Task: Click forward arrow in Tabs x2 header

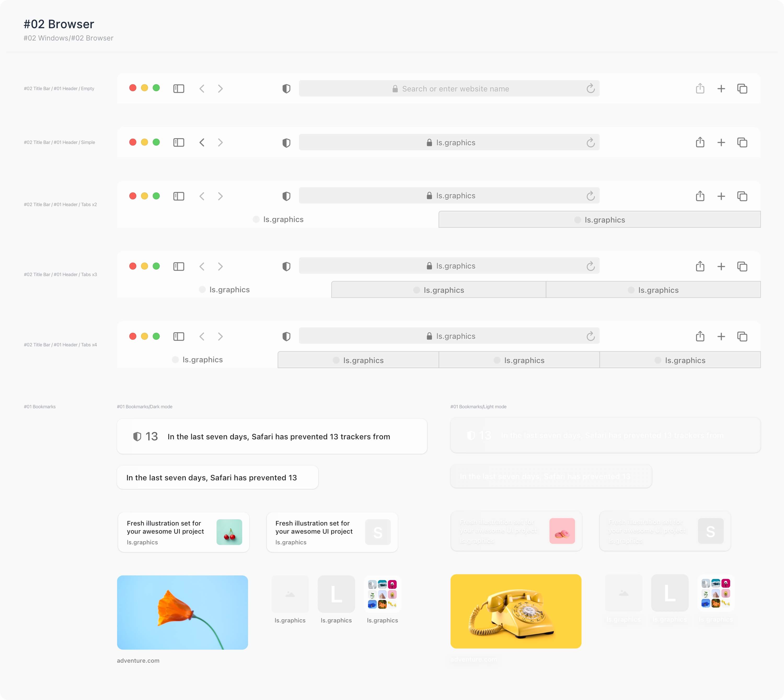Action: [220, 196]
